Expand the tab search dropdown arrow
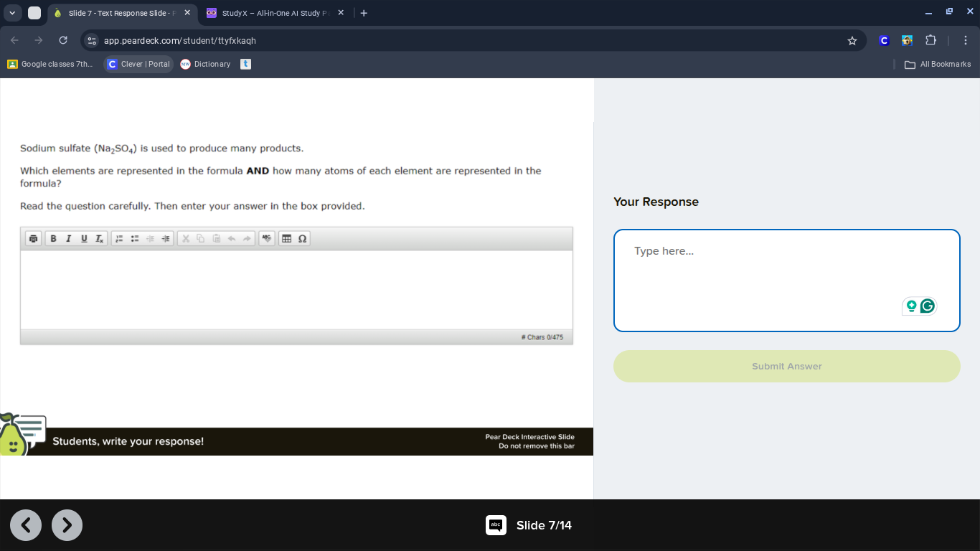The height and width of the screenshot is (551, 980). tap(12, 13)
